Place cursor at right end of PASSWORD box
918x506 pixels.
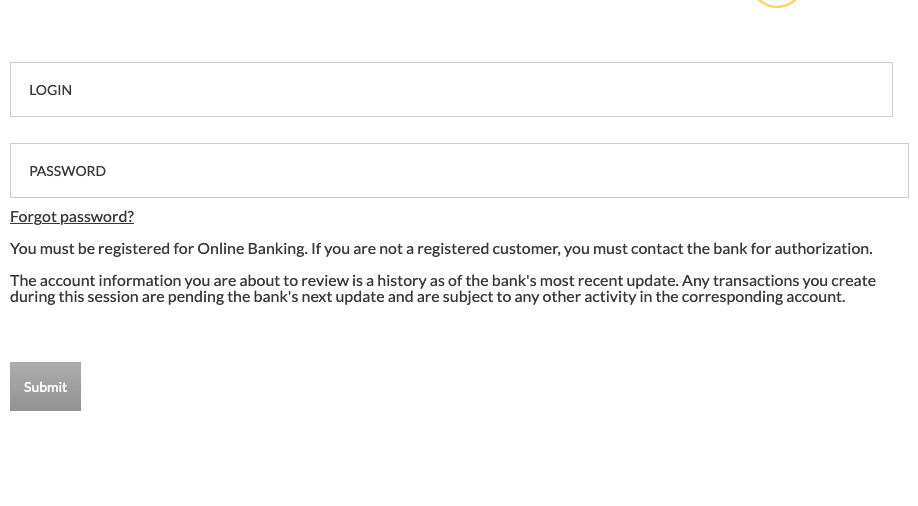897,170
